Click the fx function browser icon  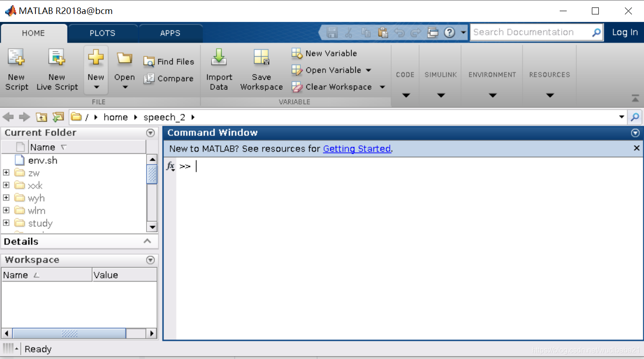pyautogui.click(x=171, y=166)
